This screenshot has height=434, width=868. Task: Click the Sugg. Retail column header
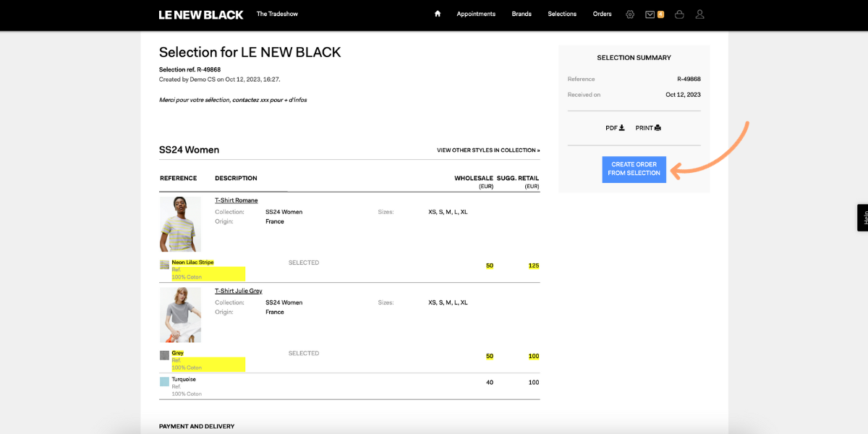518,178
